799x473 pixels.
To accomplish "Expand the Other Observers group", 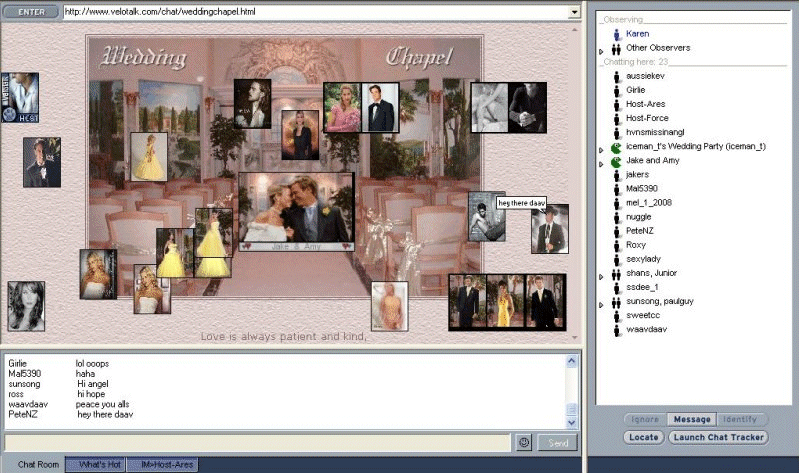I will point(601,49).
